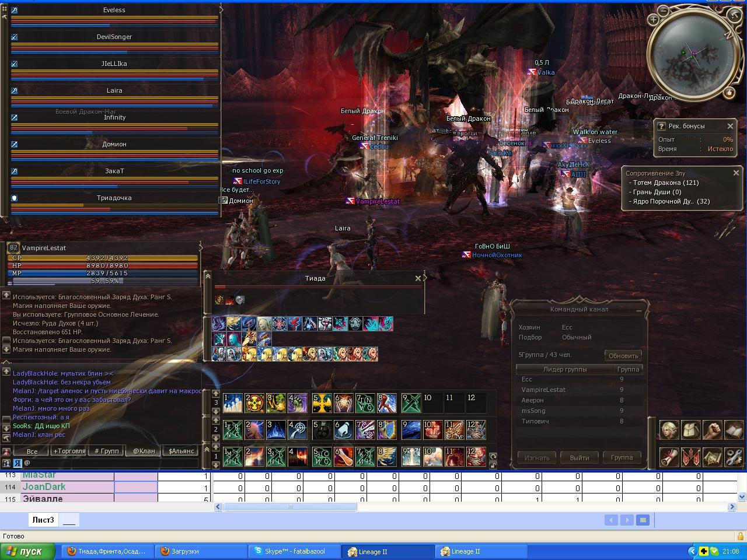Click the spreadsheet horizontal scrollbar thumb
The height and width of the screenshot is (560, 747).
point(290,507)
